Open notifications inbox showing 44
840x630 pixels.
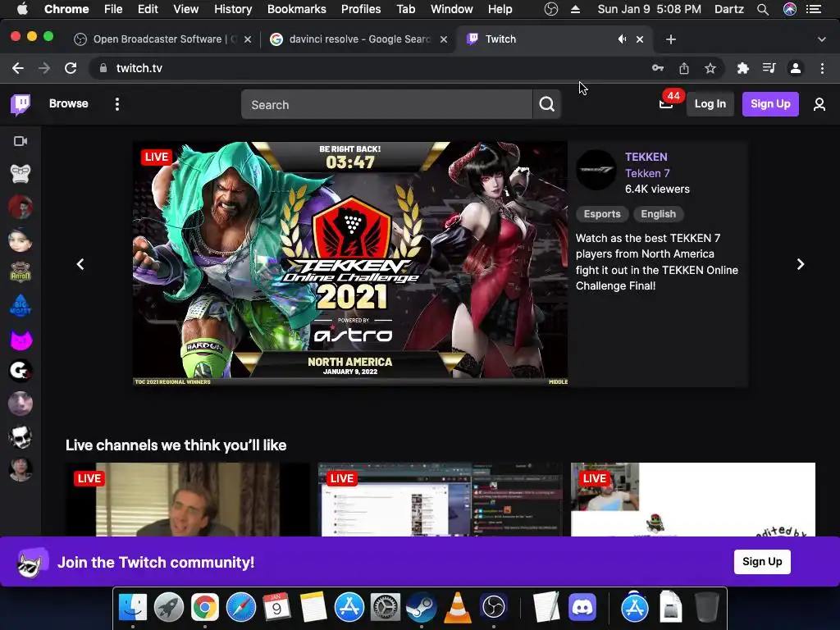point(666,103)
